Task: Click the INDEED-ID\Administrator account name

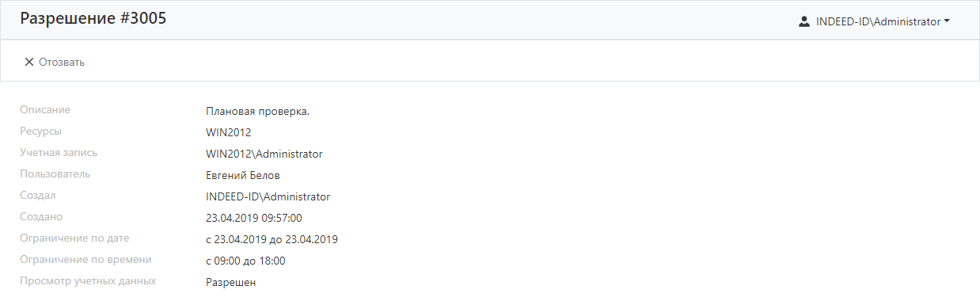Action: pyautogui.click(x=877, y=22)
